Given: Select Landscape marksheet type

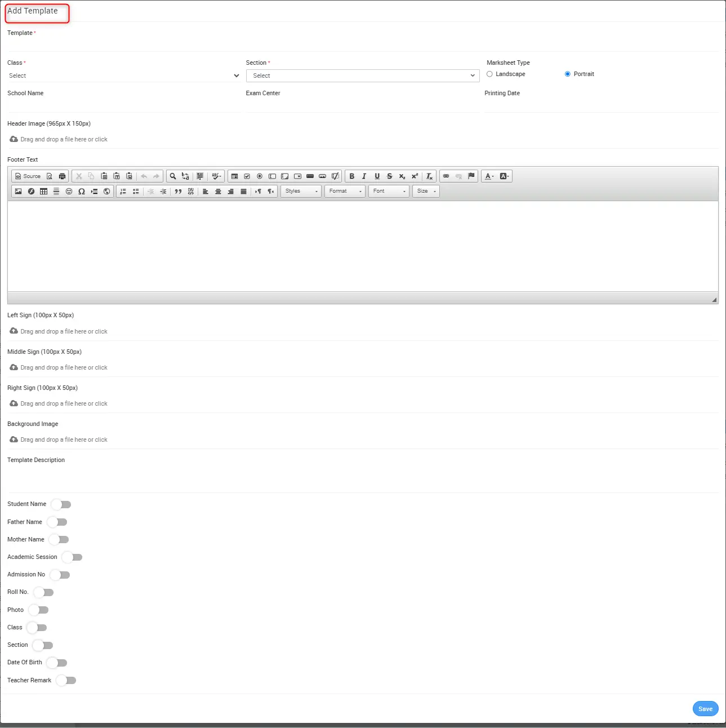Looking at the screenshot, I should coord(489,74).
